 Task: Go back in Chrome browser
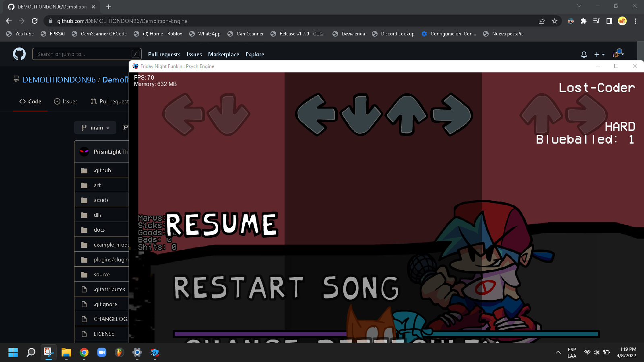click(x=9, y=21)
